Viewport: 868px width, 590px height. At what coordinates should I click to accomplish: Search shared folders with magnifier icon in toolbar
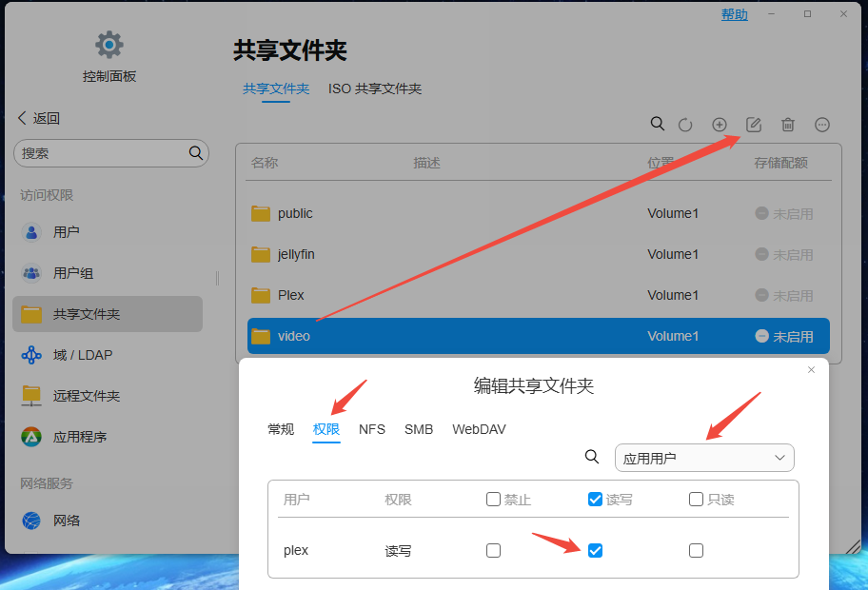pyautogui.click(x=657, y=124)
